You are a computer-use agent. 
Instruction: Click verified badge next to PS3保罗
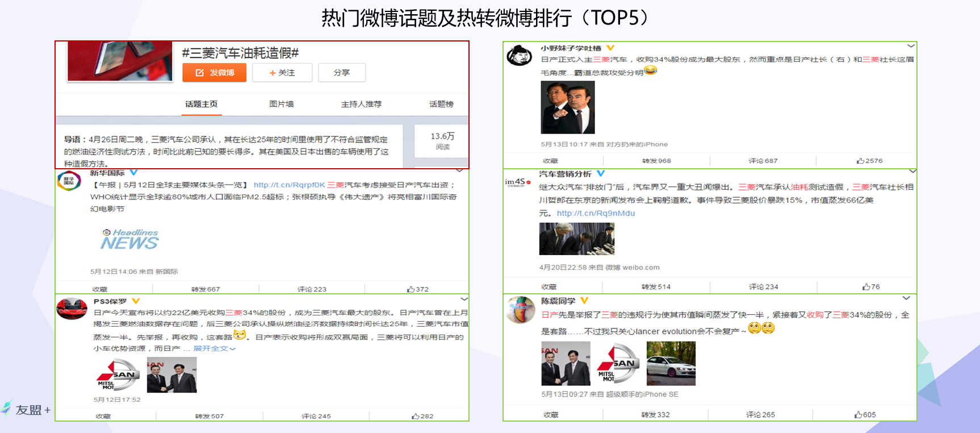(x=136, y=301)
